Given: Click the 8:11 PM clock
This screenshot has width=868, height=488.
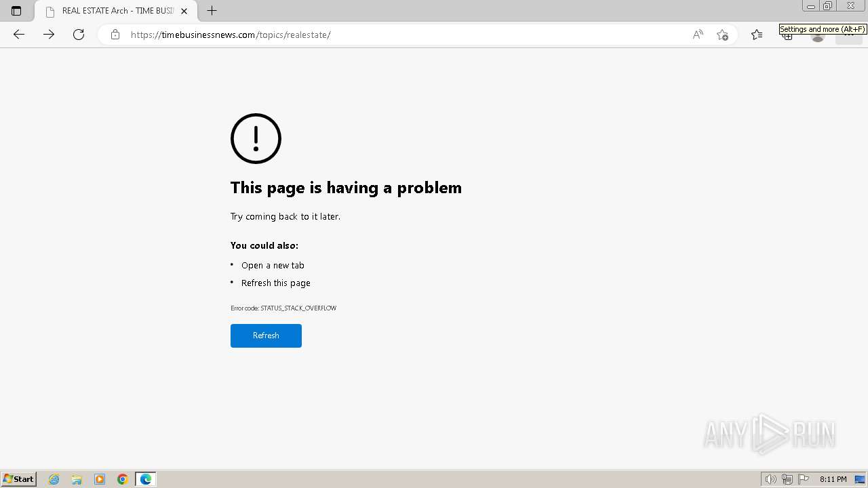Looking at the screenshot, I should pyautogui.click(x=833, y=479).
